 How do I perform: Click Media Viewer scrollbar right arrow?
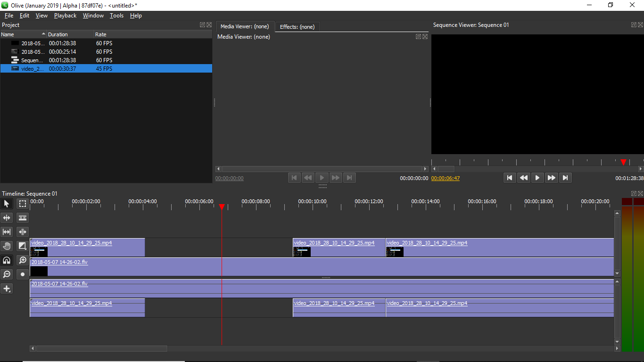pos(425,169)
